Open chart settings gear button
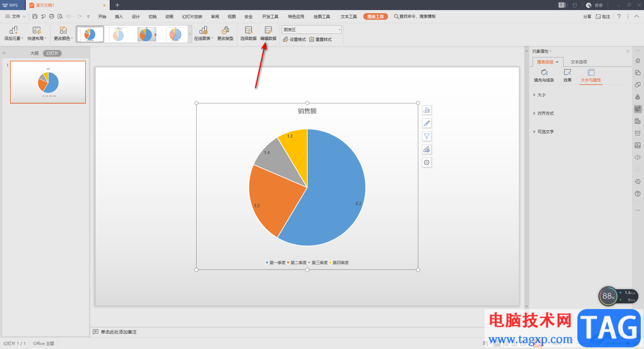Viewport: 644px width, 349px height. coord(427,162)
